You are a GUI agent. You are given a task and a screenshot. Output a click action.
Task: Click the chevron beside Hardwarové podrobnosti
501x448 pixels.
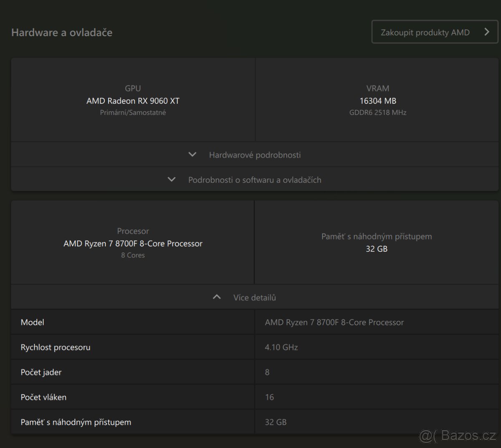click(x=192, y=154)
